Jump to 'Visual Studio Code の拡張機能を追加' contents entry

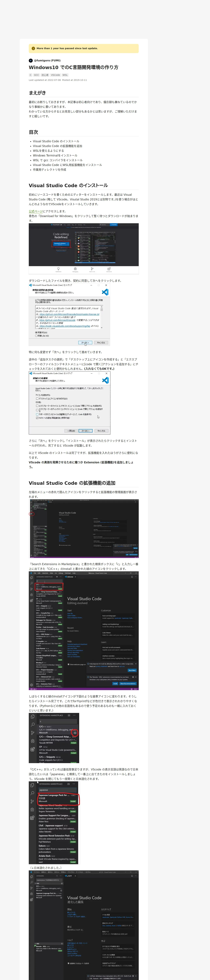[58, 146]
